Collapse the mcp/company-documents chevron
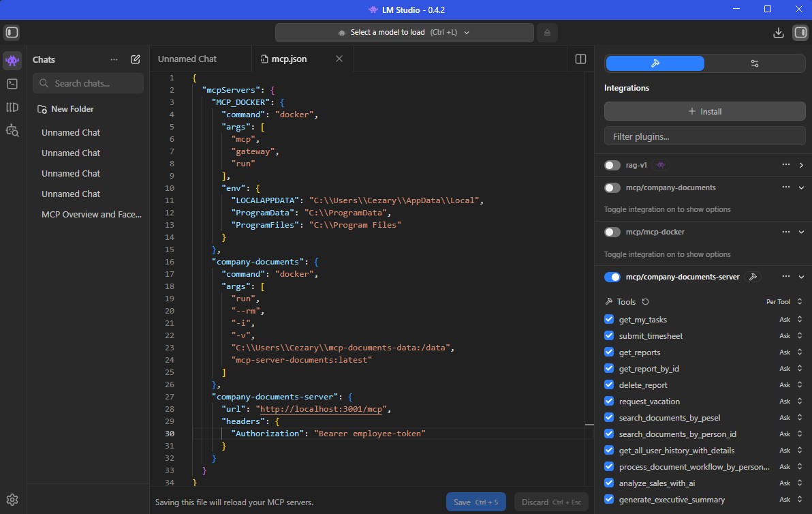 click(x=801, y=187)
